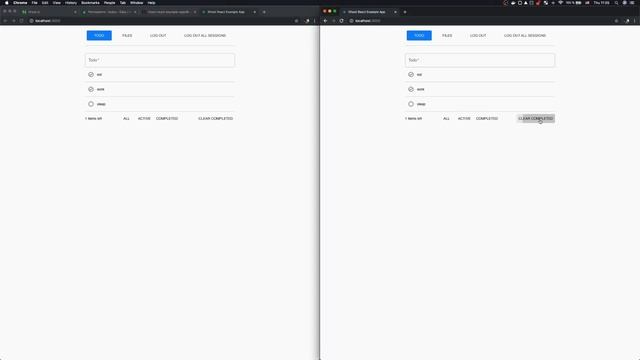Focus the Todo input field in left window
Screen dimensions: 640x360
[160, 60]
